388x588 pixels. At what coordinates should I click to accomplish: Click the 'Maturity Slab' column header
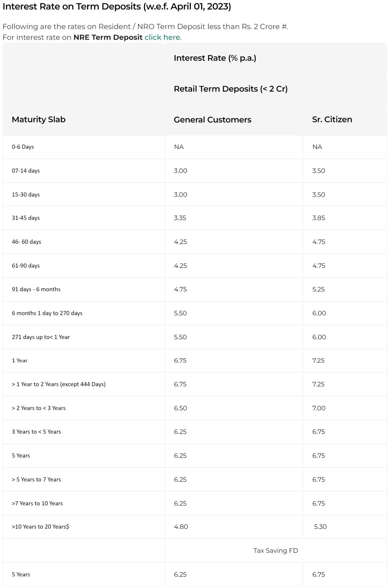(x=38, y=119)
